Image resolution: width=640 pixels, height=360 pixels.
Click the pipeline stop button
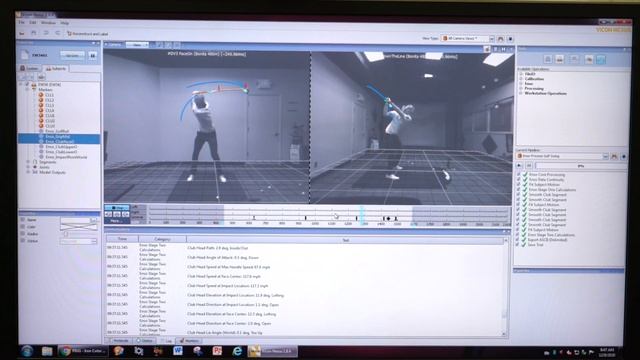tap(529, 165)
